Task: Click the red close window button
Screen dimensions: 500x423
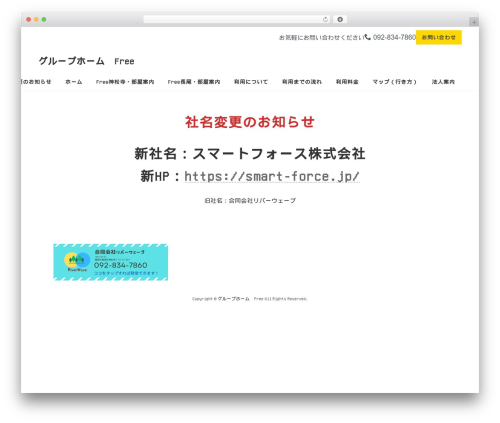Action: tap(29, 20)
